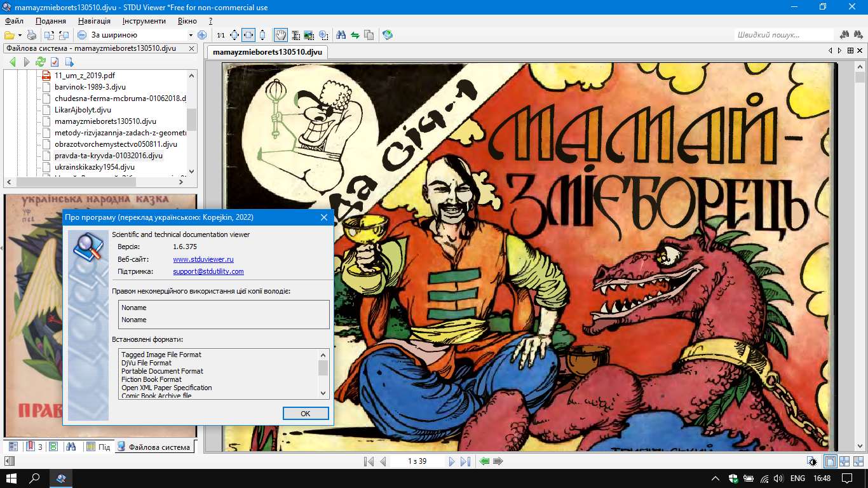
Task: Click the green swap arrows icon
Action: click(x=355, y=35)
